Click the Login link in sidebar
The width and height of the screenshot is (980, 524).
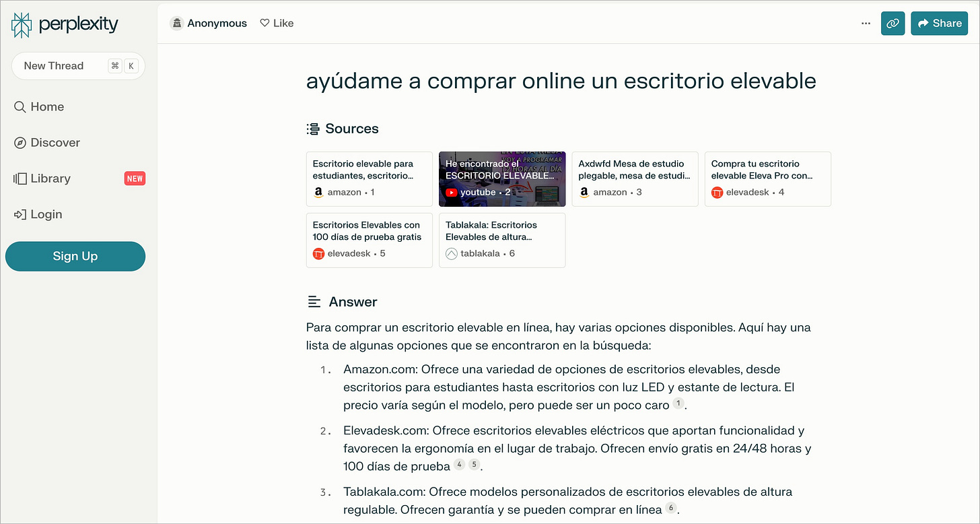coord(38,214)
